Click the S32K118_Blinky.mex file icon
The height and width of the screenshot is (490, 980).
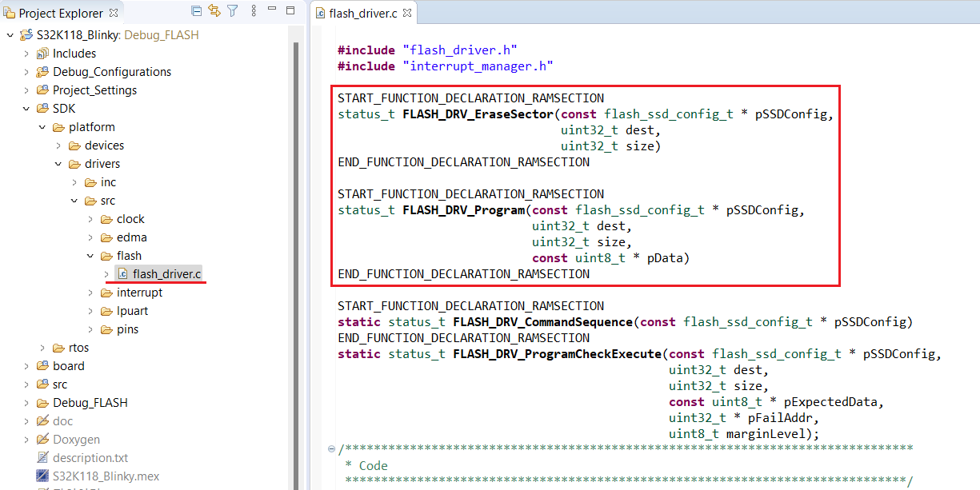tap(42, 476)
